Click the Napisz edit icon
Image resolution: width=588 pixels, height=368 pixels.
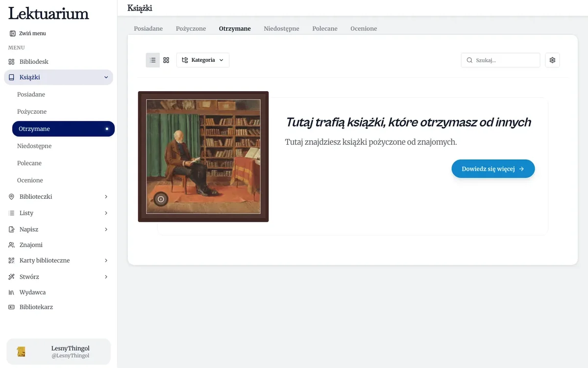[x=12, y=229]
